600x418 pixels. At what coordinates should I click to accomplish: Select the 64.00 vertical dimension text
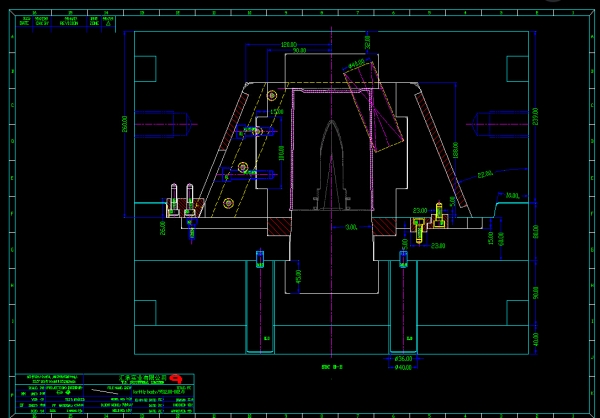click(502, 239)
